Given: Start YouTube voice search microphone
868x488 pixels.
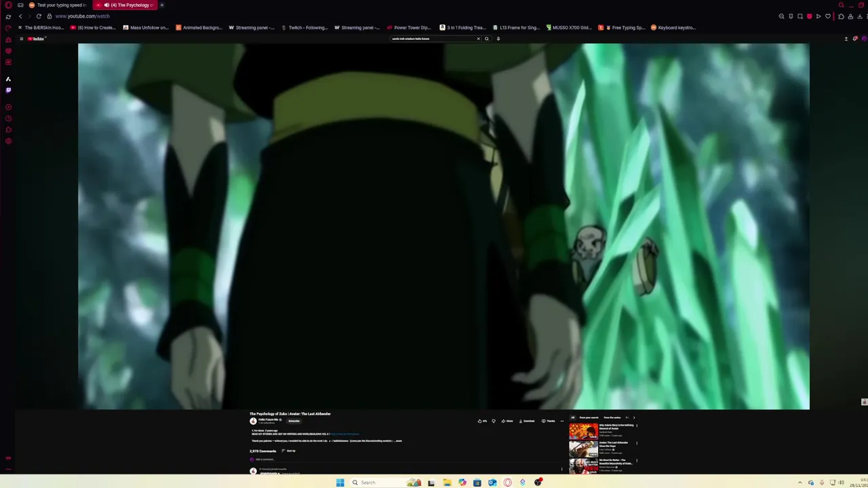Looking at the screenshot, I should point(498,39).
